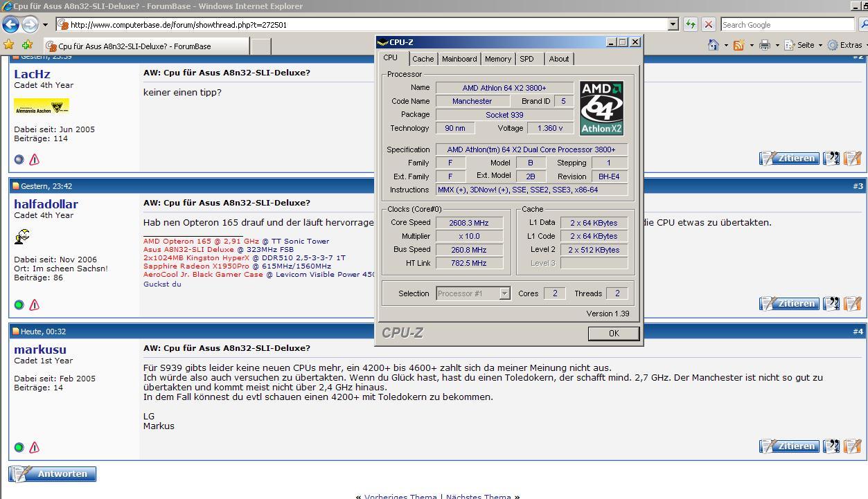Open the Seite menu

coord(804,45)
